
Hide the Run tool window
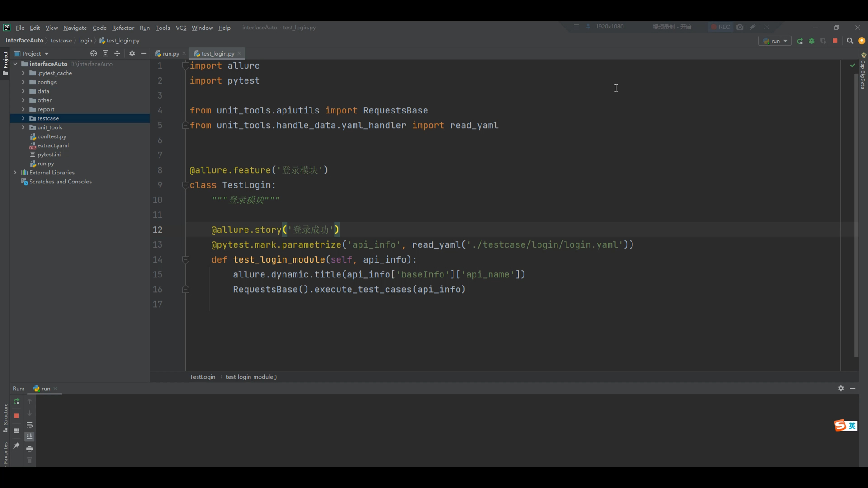[x=853, y=389]
